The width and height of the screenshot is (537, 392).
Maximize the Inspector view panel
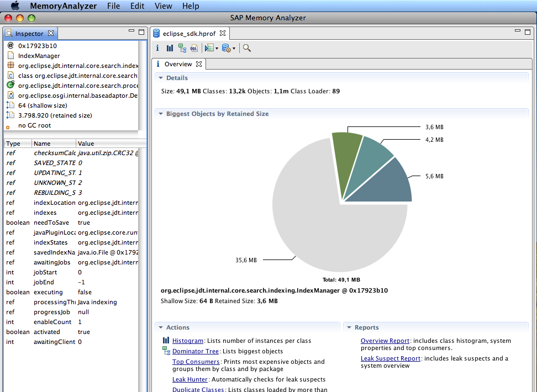[141, 32]
